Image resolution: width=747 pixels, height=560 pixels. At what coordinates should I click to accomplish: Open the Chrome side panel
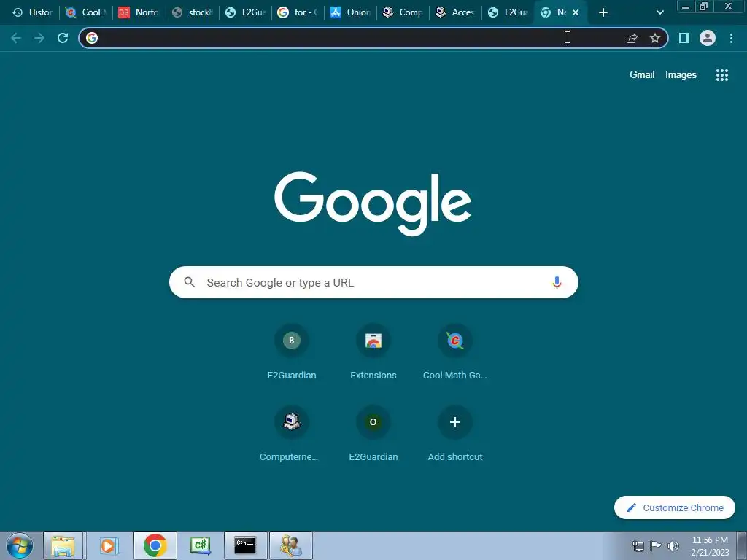tap(684, 38)
